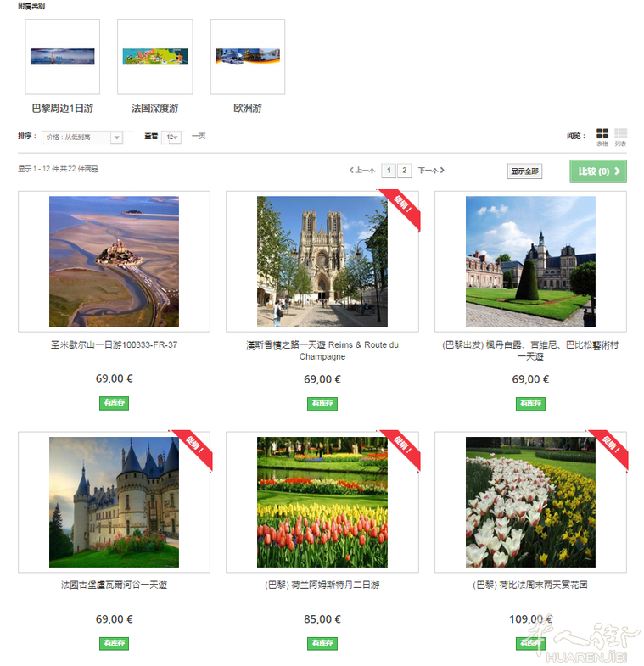Click the 有库存 badge under 荷兰阿姆斯特丹二日游
644x666 pixels.
(x=322, y=643)
